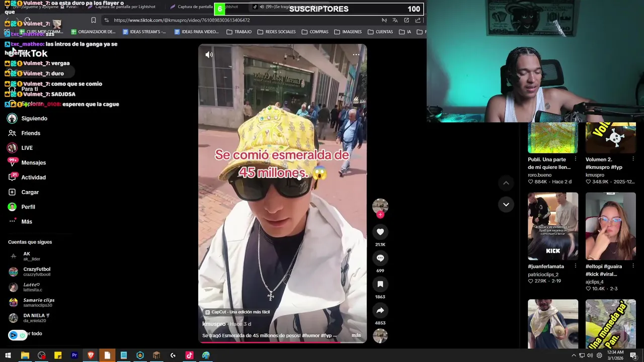The width and height of the screenshot is (644, 362).
Task: Open the #eltopi #guaira video thumbnail
Action: tap(610, 226)
